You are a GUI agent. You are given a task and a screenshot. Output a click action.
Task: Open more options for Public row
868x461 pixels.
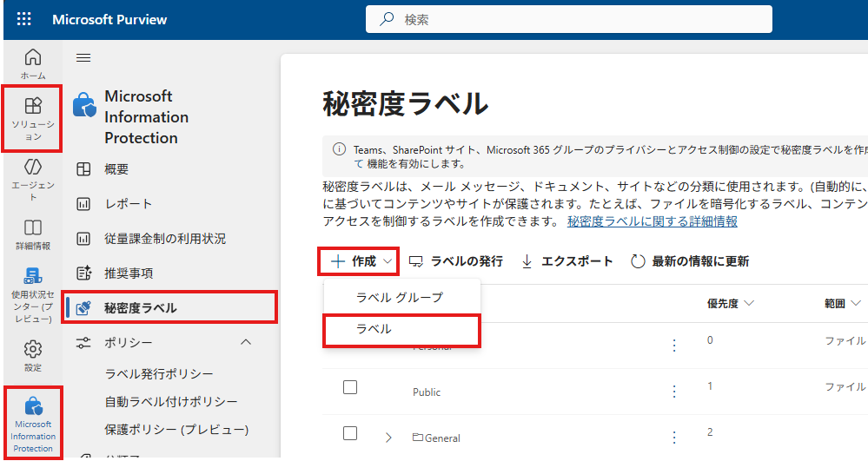click(x=673, y=392)
